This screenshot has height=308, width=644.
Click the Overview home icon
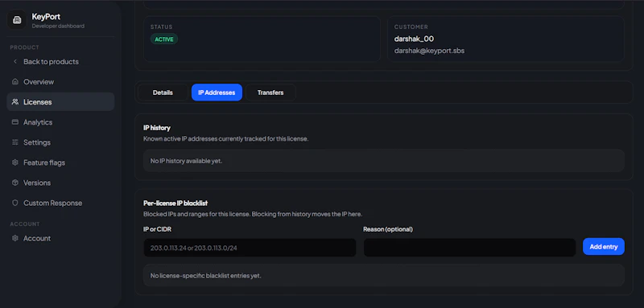point(15,81)
